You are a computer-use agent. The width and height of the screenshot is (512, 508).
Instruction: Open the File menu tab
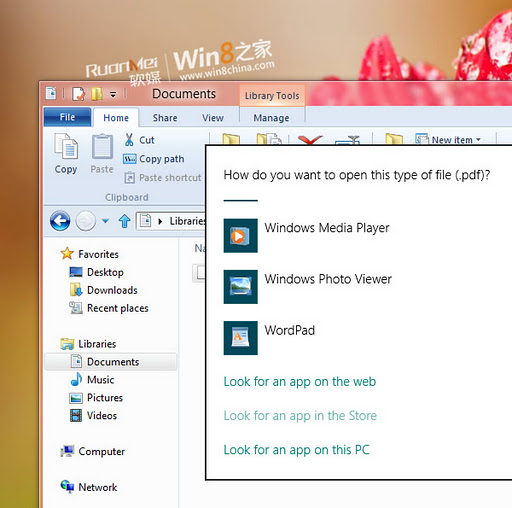point(67,117)
